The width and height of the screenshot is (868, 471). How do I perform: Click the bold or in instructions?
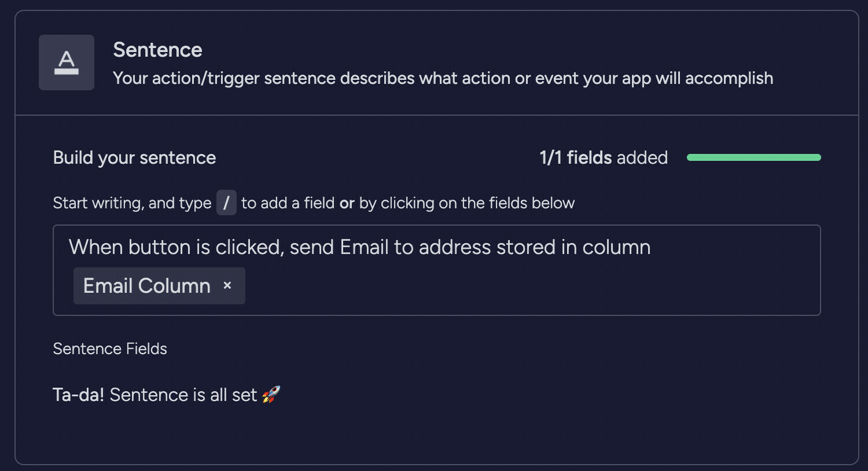point(347,203)
